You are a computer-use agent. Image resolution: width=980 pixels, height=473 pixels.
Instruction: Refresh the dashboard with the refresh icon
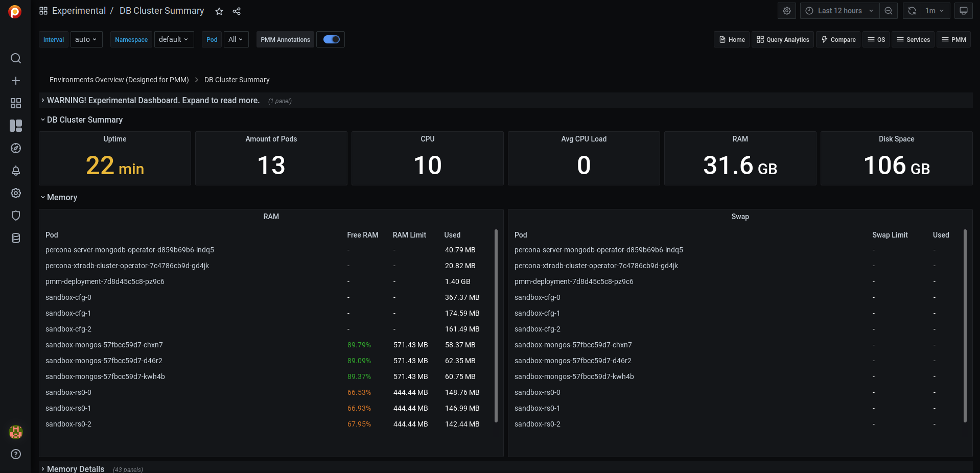pos(912,11)
